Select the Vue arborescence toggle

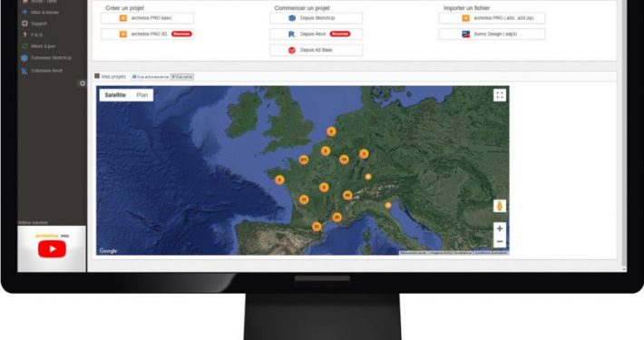click(x=151, y=77)
